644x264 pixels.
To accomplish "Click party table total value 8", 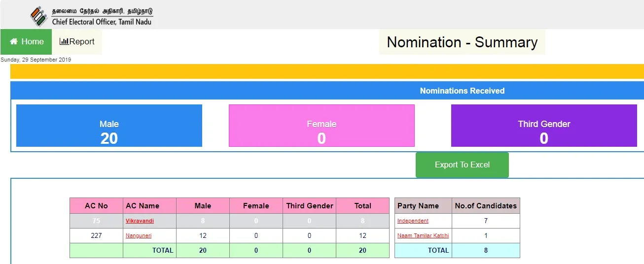I will coord(486,250).
